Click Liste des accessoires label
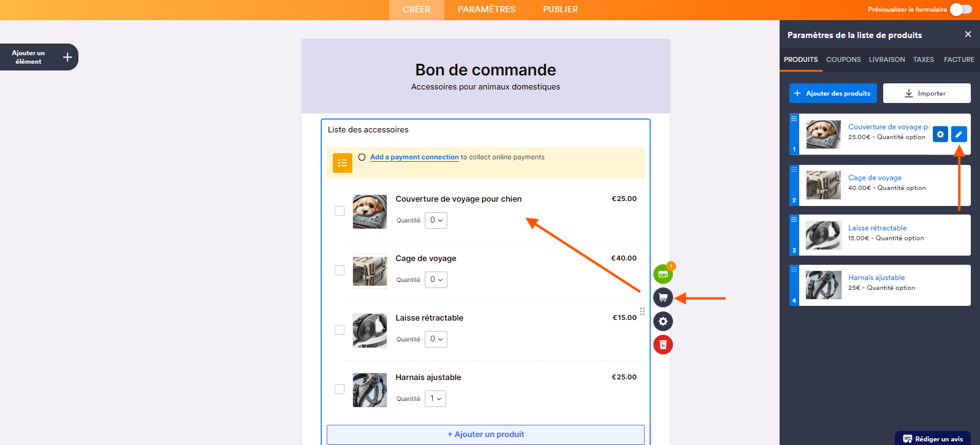Screen dimensions: 980x445 point(368,130)
